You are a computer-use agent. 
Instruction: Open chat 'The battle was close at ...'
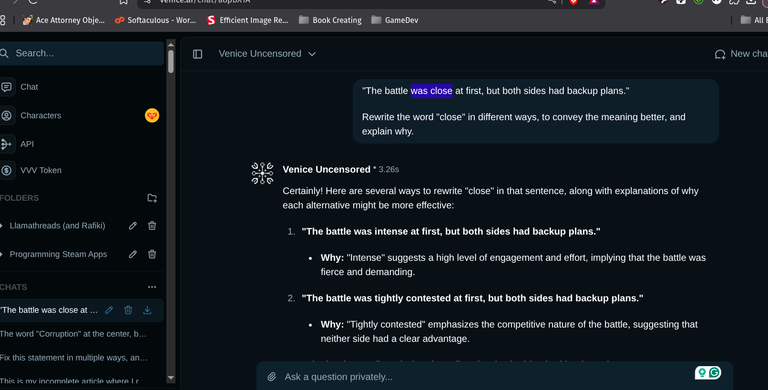tap(49, 310)
